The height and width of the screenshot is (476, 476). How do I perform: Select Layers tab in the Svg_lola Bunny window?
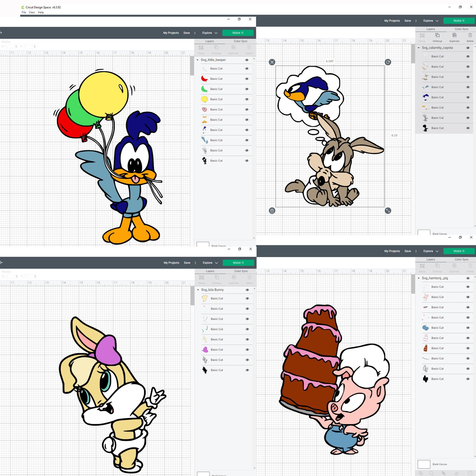[x=210, y=271]
